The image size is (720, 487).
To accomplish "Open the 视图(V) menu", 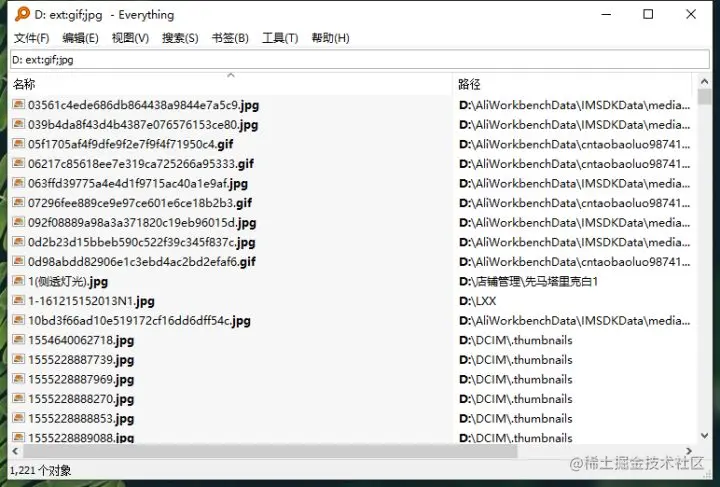I will point(130,38).
